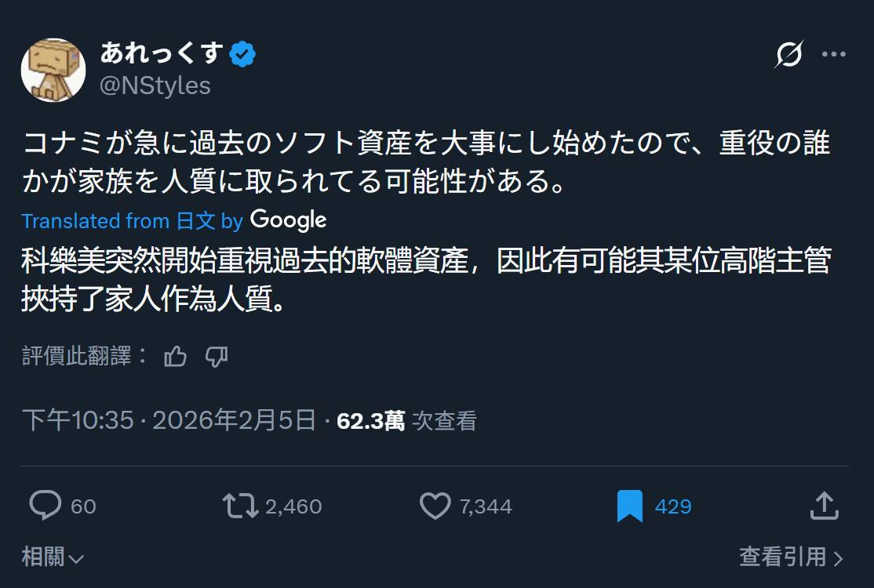The width and height of the screenshot is (874, 588).
Task: Rate the translation with thumbs up
Action: (176, 357)
